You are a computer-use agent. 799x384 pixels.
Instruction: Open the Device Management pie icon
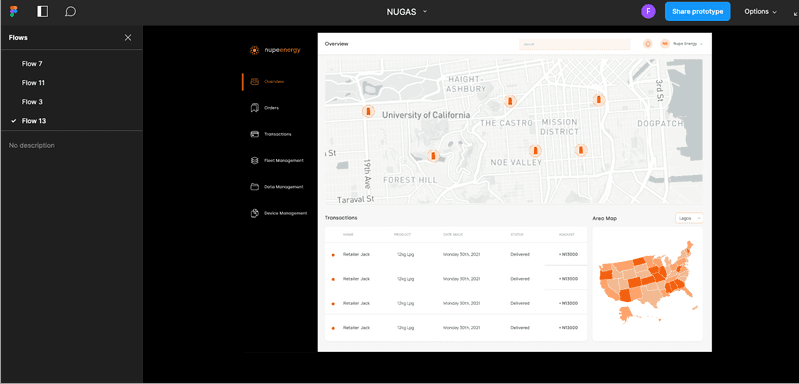coord(255,213)
